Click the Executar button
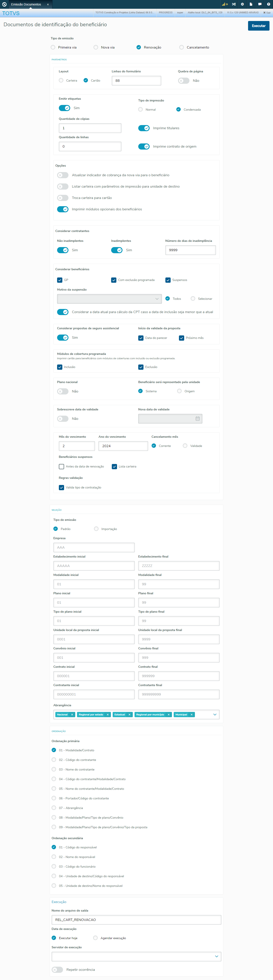This screenshot has width=273, height=980. 259,26
